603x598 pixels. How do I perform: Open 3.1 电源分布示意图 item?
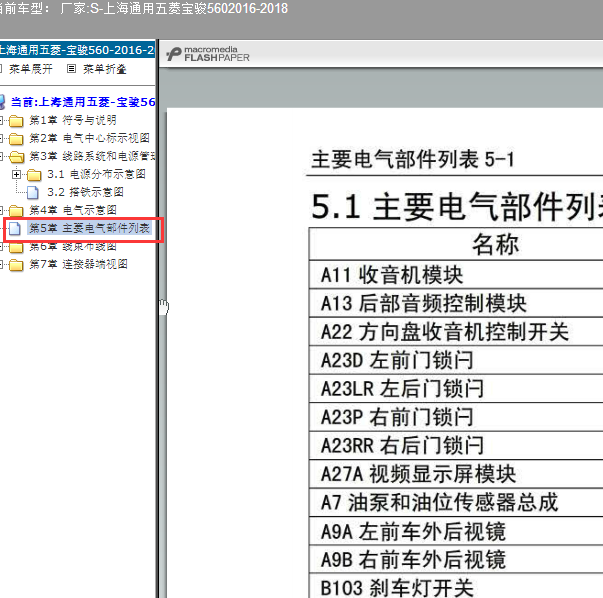pos(96,174)
